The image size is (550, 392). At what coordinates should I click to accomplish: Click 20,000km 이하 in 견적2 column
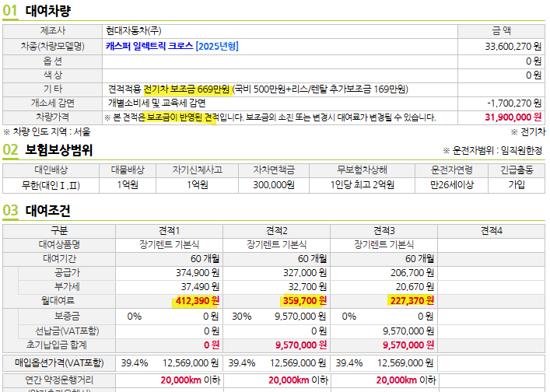point(298,380)
